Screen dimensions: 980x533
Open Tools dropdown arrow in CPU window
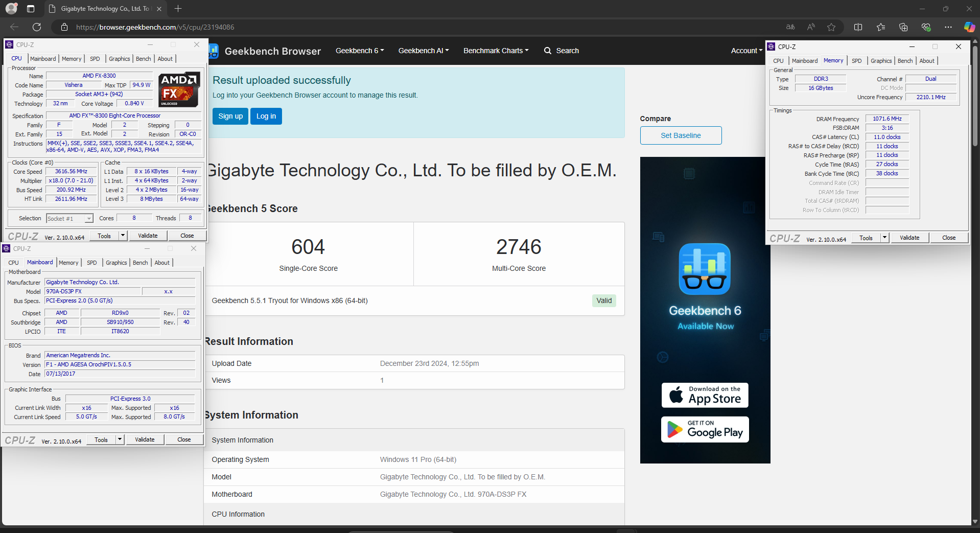pyautogui.click(x=123, y=236)
